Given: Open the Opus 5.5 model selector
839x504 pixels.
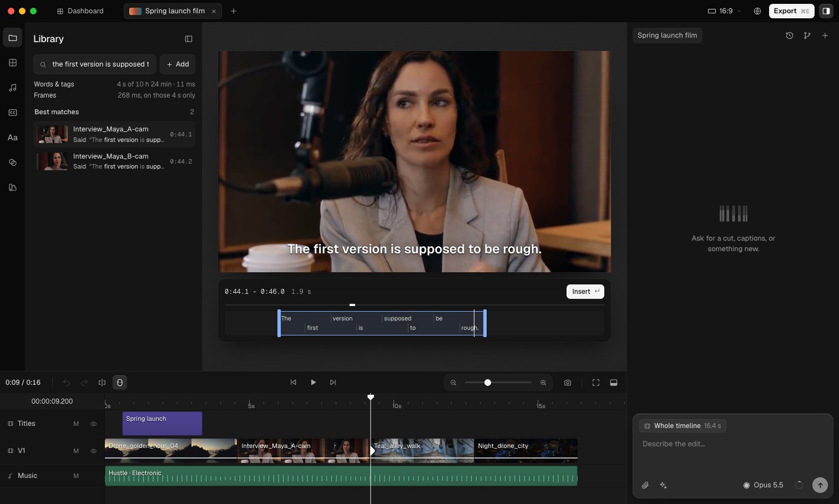Looking at the screenshot, I should point(763,485).
